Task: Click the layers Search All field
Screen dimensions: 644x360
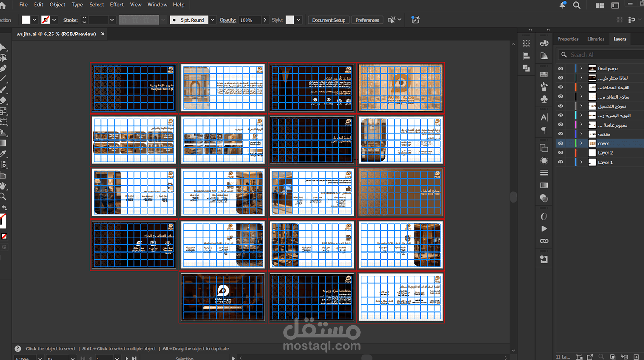Action: pyautogui.click(x=598, y=55)
